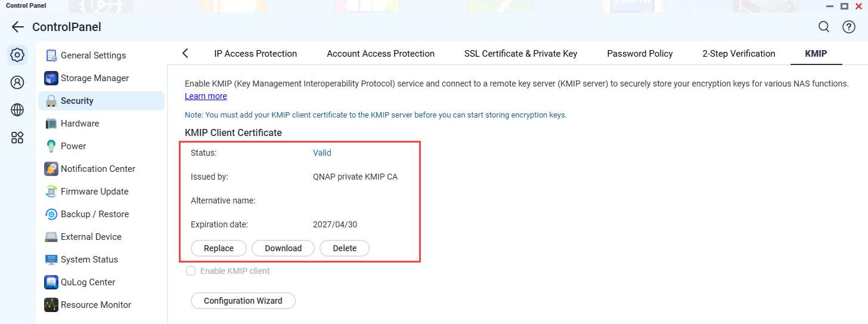Follow the Learn more link
The width and height of the screenshot is (868, 324).
206,96
